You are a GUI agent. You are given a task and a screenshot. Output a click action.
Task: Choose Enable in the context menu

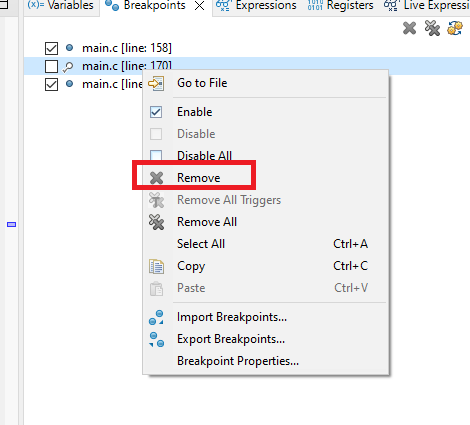coord(266,112)
